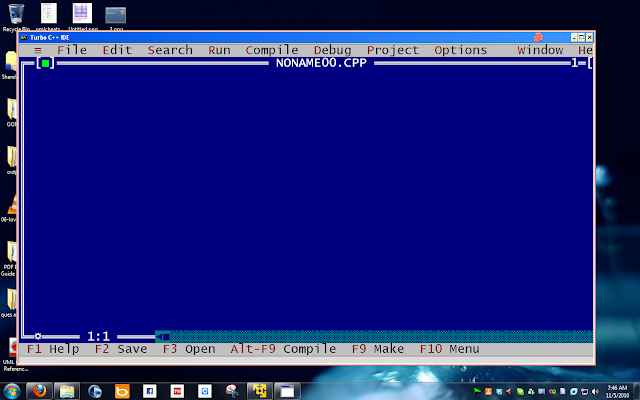Click Alt-F9 Compile in status line

pos(283,349)
